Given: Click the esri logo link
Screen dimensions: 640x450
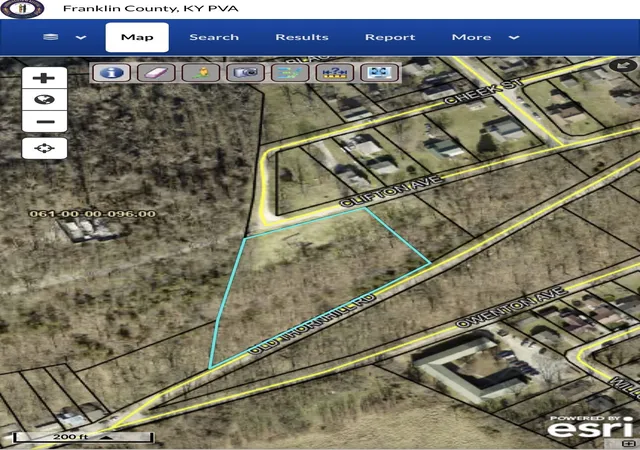Looking at the screenshot, I should click(590, 427).
